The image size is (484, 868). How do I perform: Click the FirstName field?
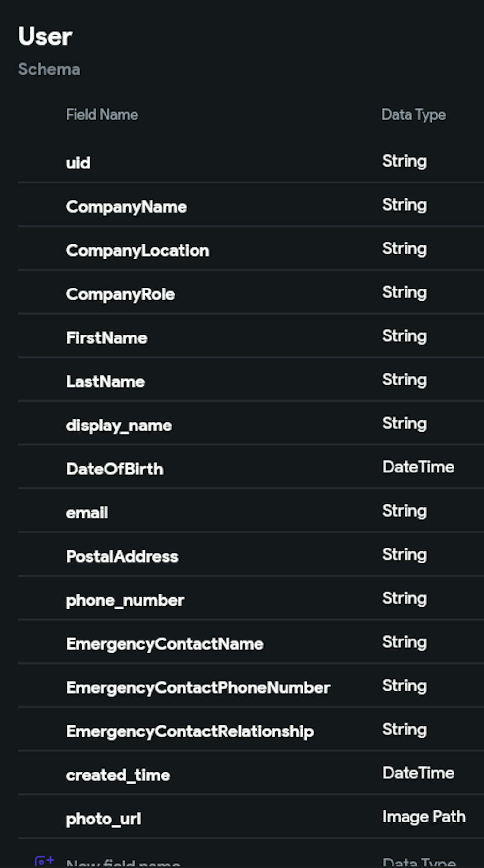tap(106, 337)
